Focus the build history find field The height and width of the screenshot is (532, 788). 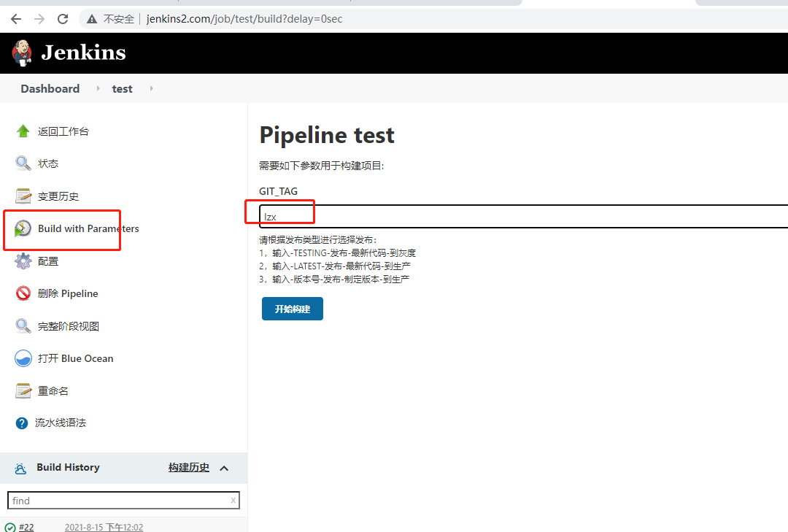(x=123, y=501)
